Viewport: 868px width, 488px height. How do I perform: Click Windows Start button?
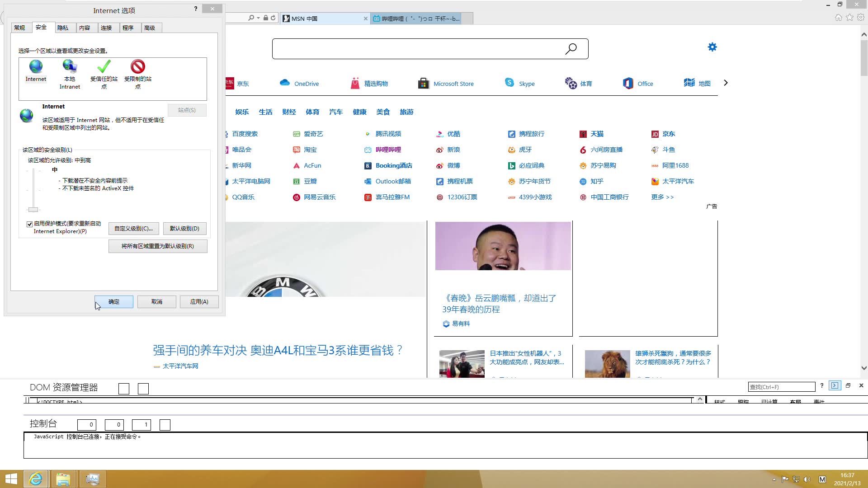pos(11,479)
